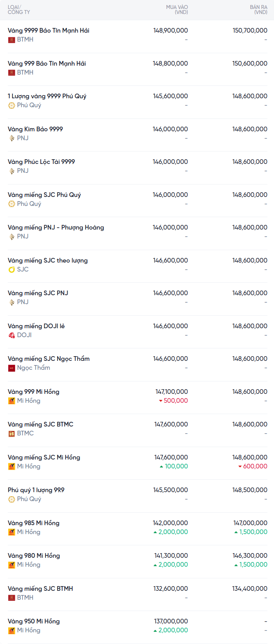This screenshot has width=274, height=644.
Task: Click the BTMC logo icon
Action: 12,433
